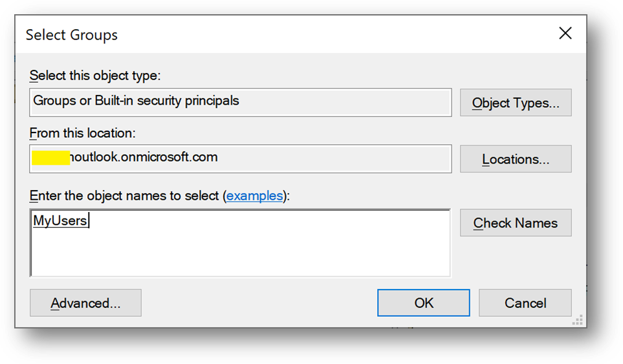Click the resize grip in the dialog corner
This screenshot has width=623, height=364.
pos(578,320)
